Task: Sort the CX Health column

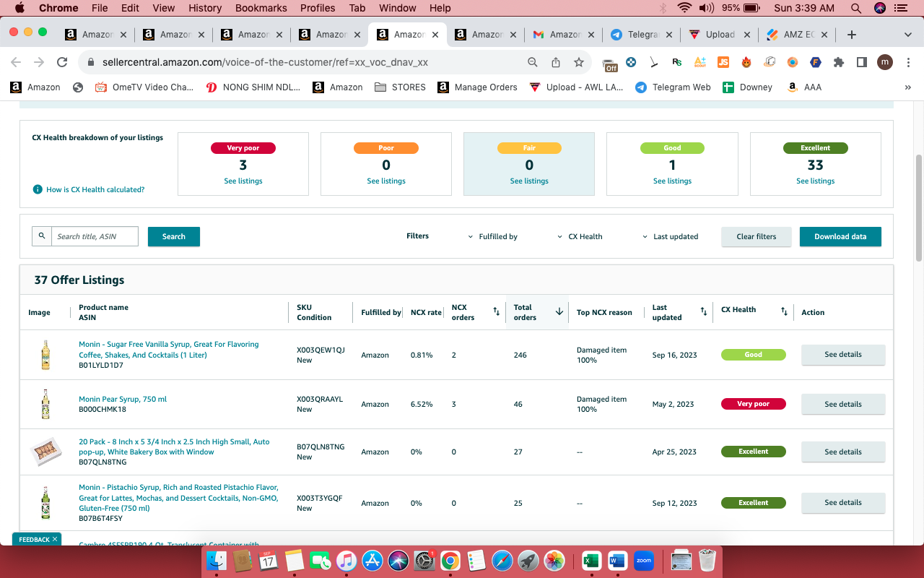Action: 784,311
